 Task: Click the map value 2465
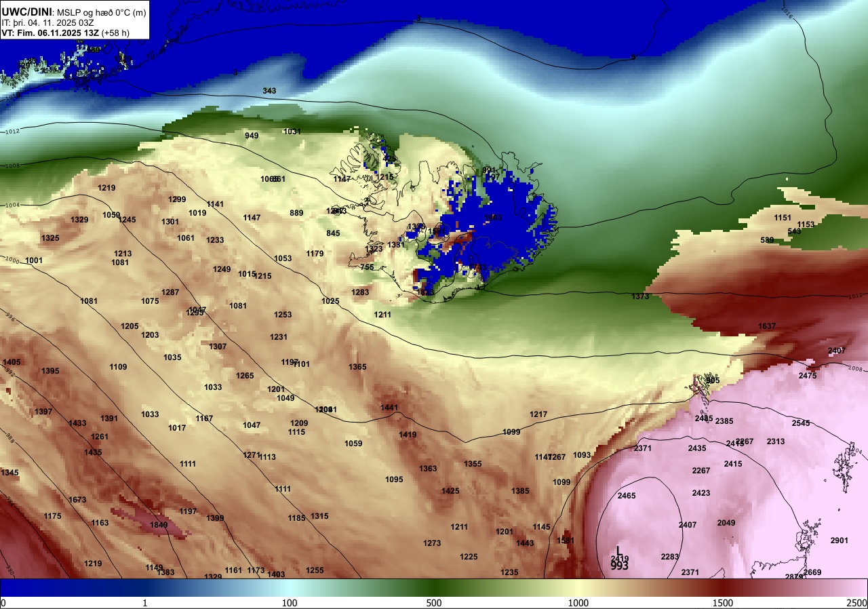click(x=627, y=496)
